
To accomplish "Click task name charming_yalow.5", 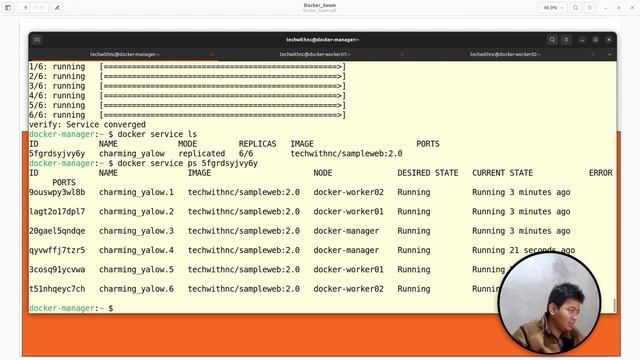I will click(x=136, y=269).
